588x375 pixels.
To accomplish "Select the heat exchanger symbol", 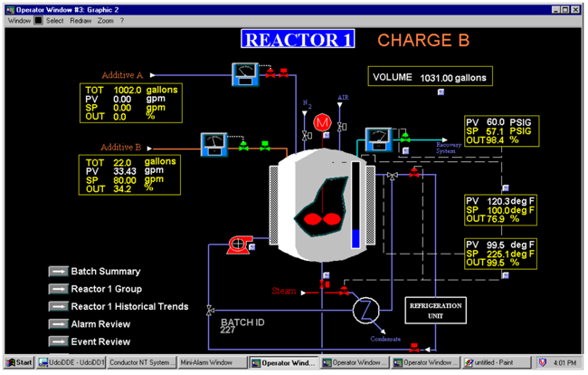I will click(x=366, y=311).
